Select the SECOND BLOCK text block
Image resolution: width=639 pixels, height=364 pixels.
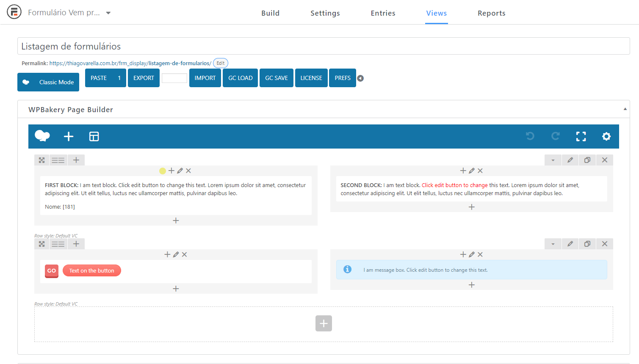[472, 189]
